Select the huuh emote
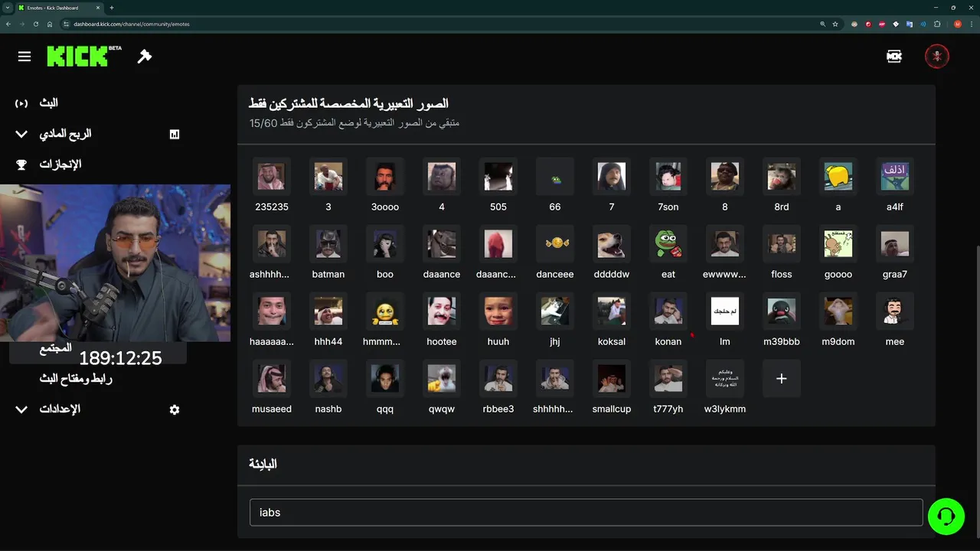 [x=498, y=311]
